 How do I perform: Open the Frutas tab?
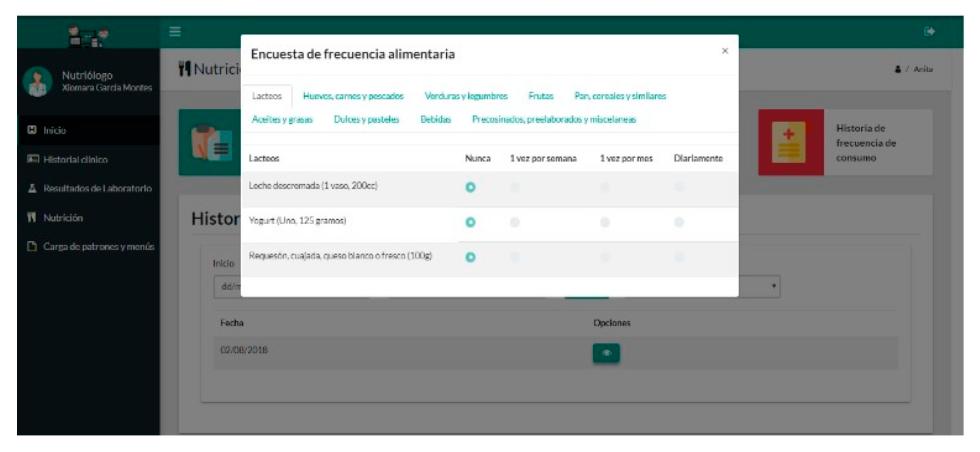coord(541,96)
